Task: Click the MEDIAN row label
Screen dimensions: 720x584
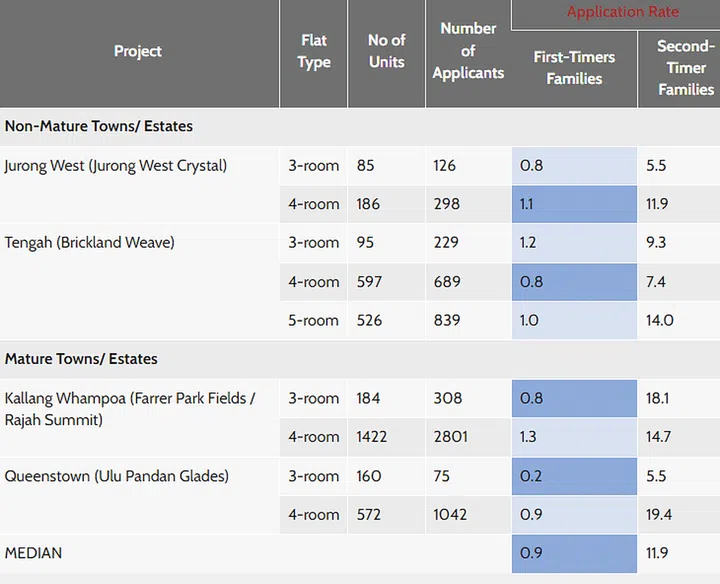Action: coord(33,553)
